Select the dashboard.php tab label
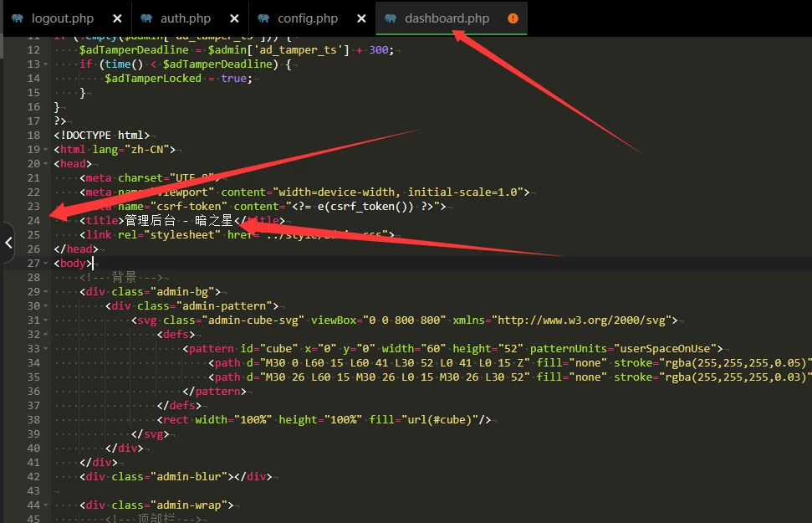The width and height of the screenshot is (812, 523). pyautogui.click(x=447, y=18)
